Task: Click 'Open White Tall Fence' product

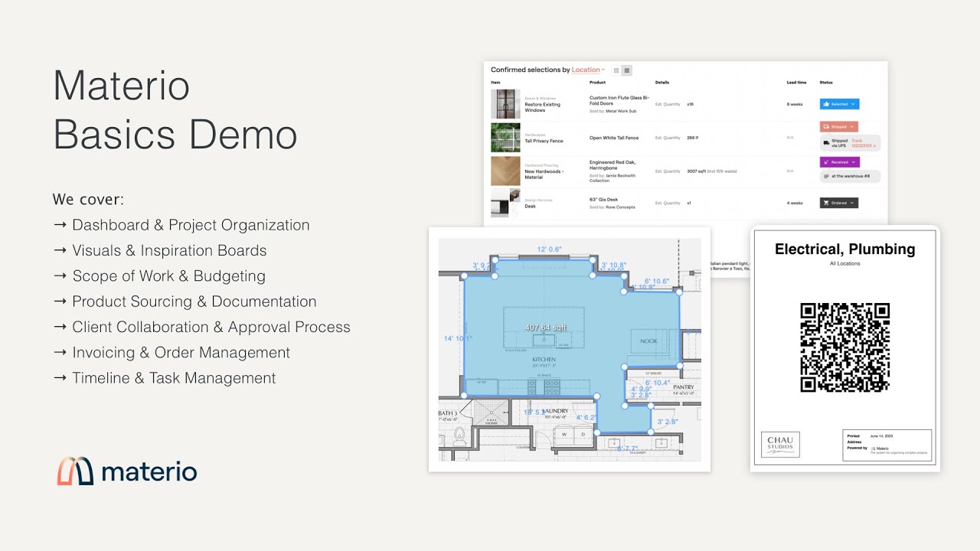Action: (614, 138)
